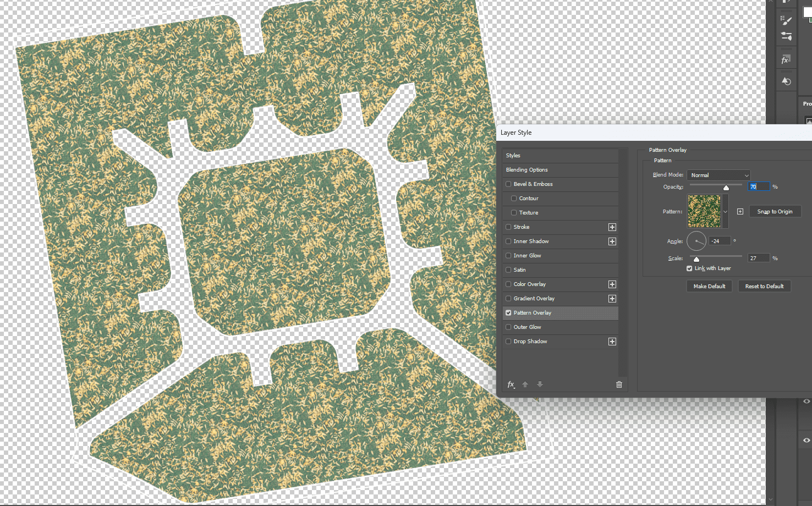Click the delete effect trash icon
The width and height of the screenshot is (812, 506).
coord(619,384)
